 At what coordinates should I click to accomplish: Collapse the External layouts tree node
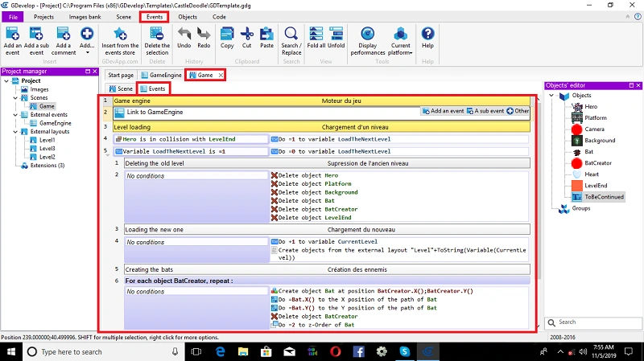point(15,131)
